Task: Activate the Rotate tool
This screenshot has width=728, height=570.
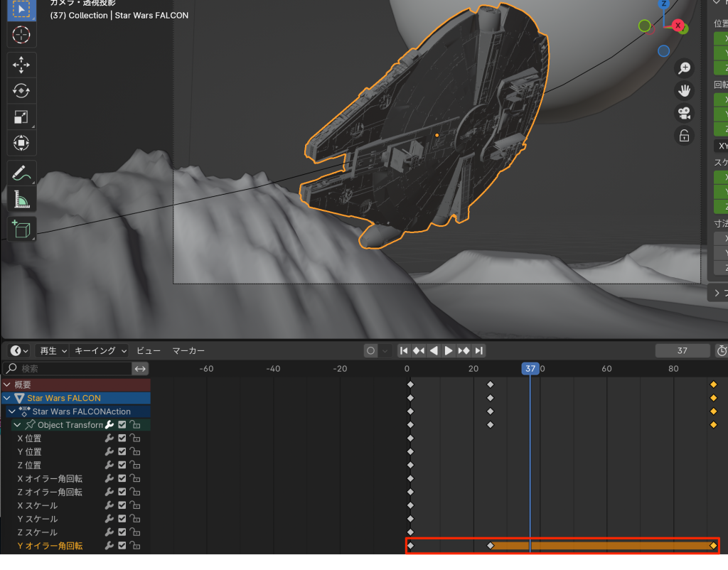Action: click(x=21, y=90)
